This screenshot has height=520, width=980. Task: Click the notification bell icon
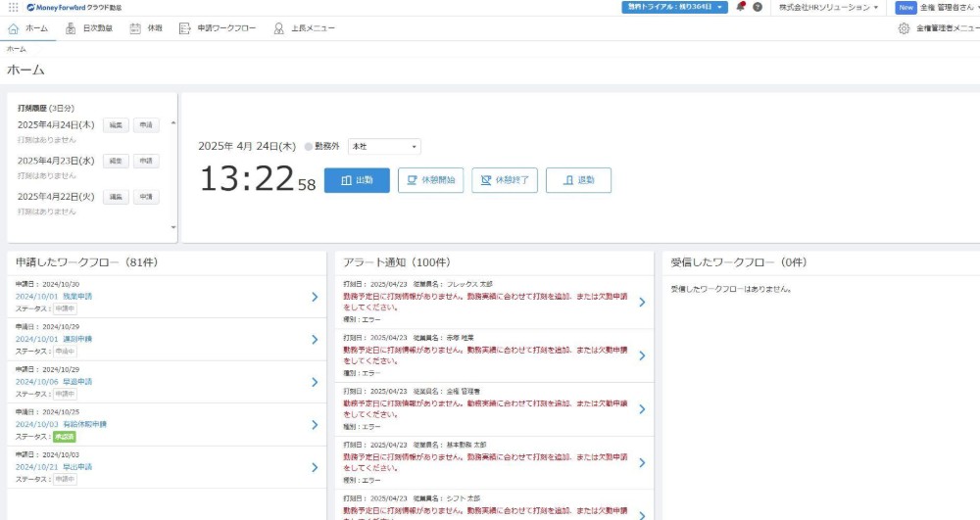[x=740, y=7]
